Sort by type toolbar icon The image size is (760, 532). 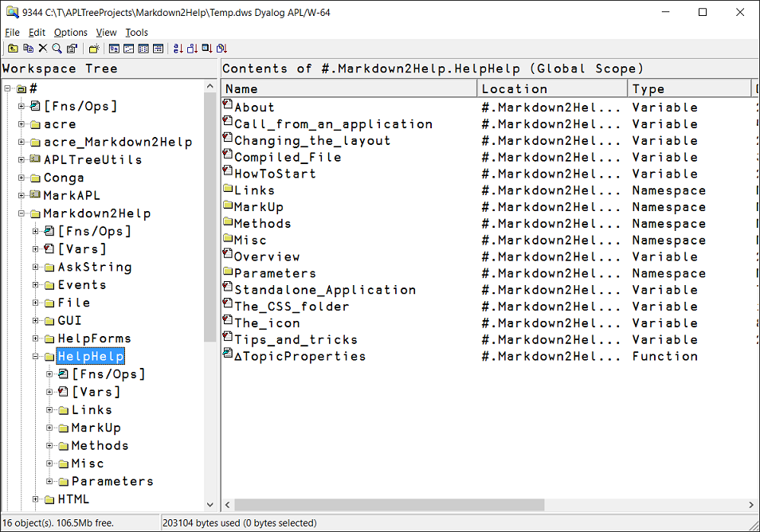[x=193, y=49]
